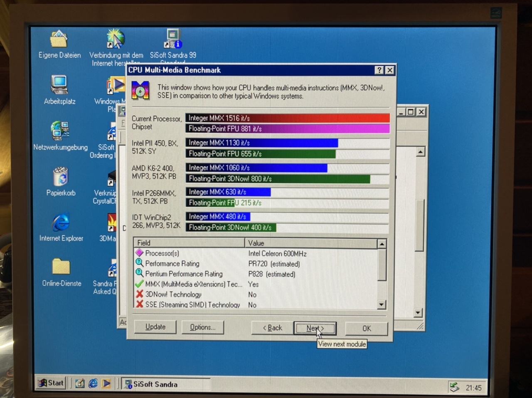
Task: Click the results list vertical scrollbar thumb
Action: [x=382, y=265]
